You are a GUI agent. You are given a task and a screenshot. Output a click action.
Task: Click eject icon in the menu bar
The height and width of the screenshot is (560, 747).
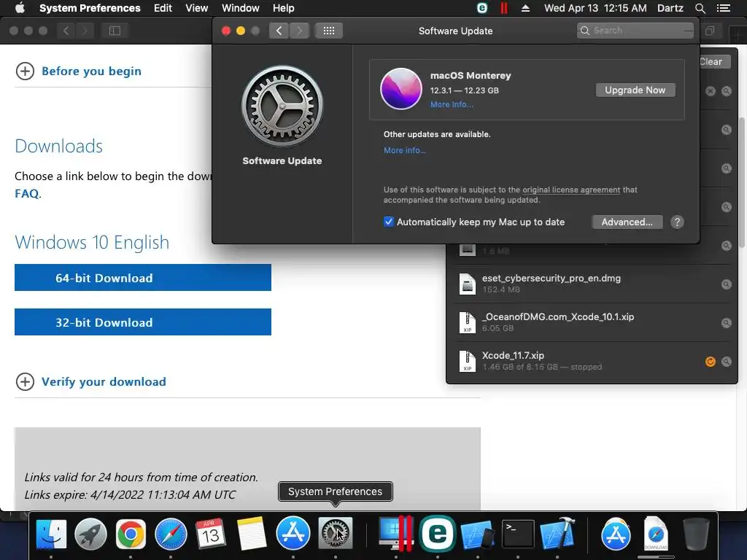(525, 8)
